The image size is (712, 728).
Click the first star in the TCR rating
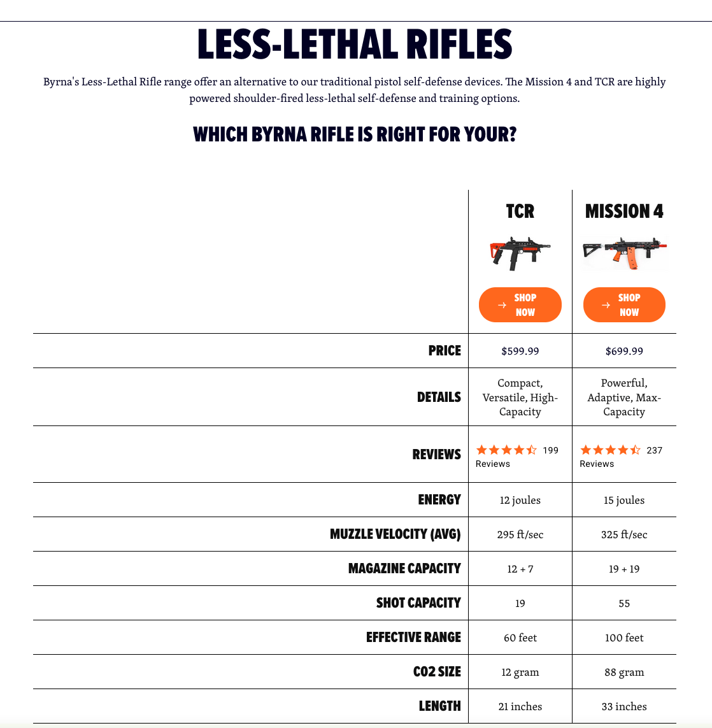[x=481, y=450]
